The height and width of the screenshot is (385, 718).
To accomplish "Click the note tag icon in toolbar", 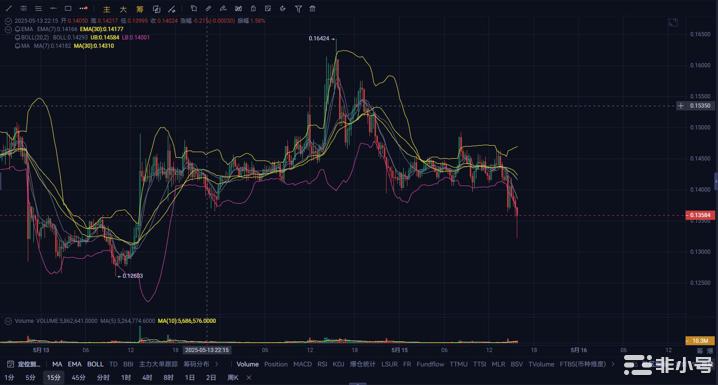I will coord(194,8).
